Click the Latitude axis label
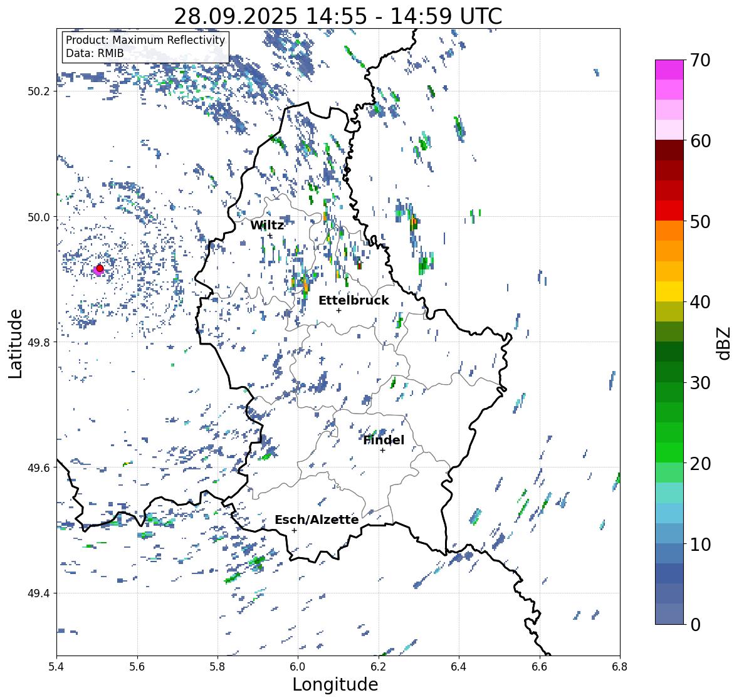Image resolution: width=739 pixels, height=700 pixels. point(16,343)
